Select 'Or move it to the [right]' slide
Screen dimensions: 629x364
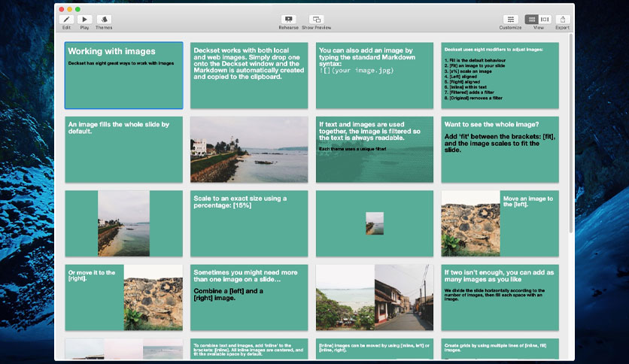pos(124,298)
